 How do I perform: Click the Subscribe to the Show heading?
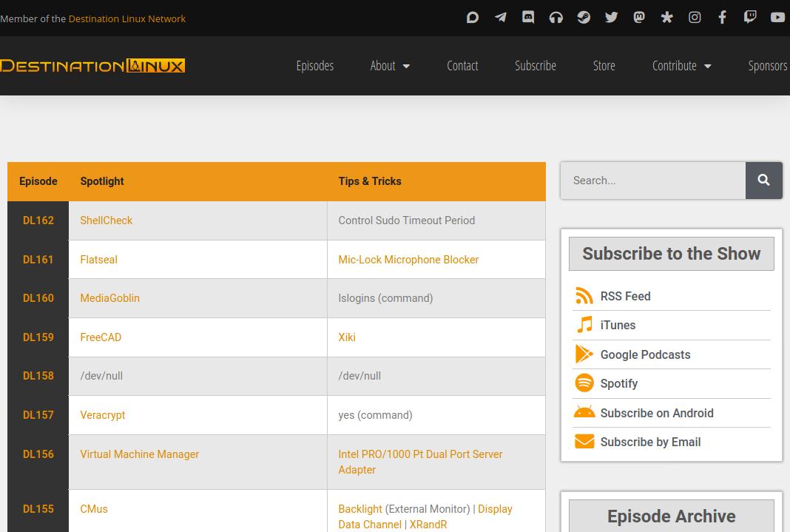click(671, 253)
